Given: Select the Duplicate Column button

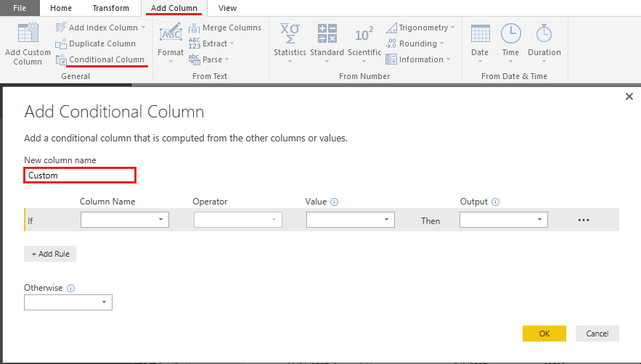Looking at the screenshot, I should pyautogui.click(x=95, y=44).
